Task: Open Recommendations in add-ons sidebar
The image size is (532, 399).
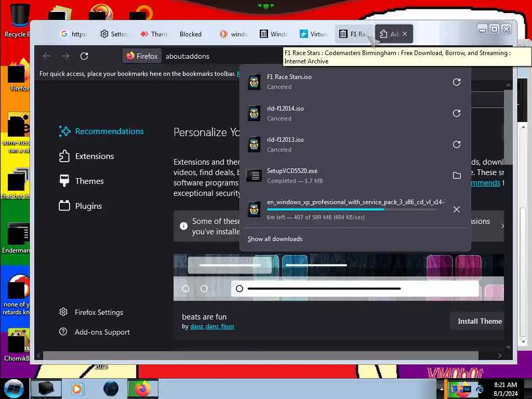Action: coord(101,131)
